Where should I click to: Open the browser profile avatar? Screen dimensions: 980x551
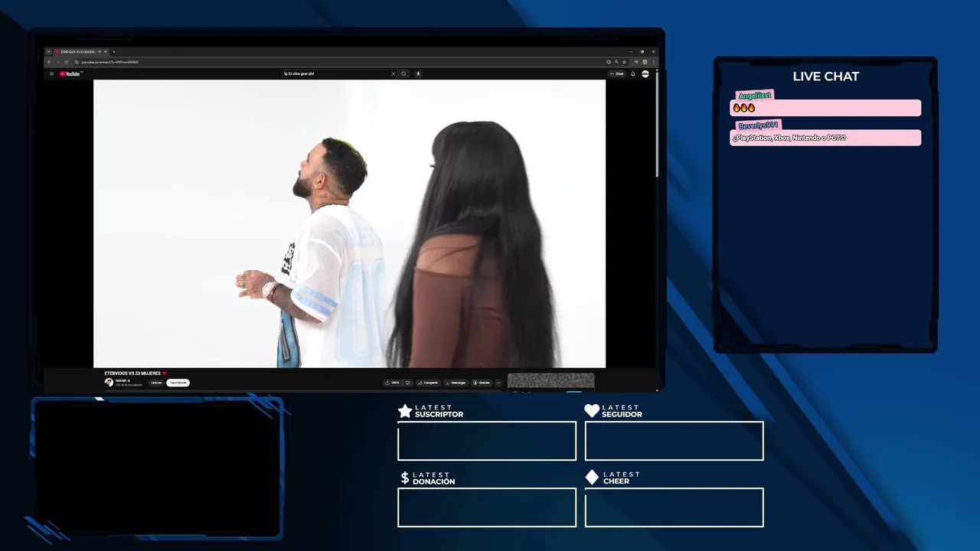[x=645, y=62]
